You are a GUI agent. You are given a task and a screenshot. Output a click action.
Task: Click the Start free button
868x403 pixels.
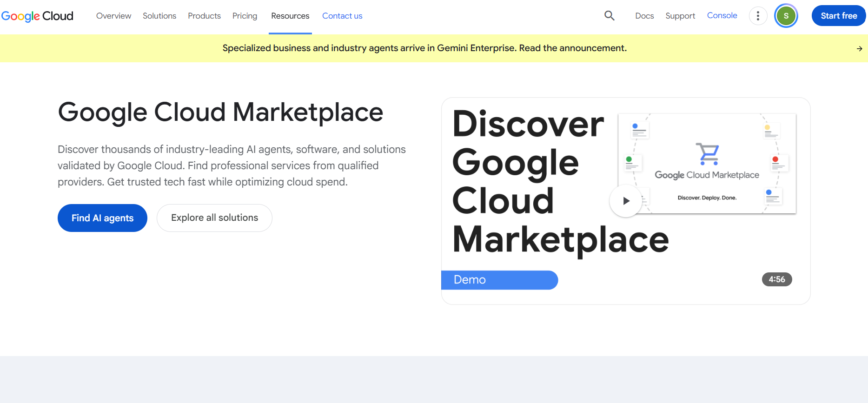tap(839, 16)
